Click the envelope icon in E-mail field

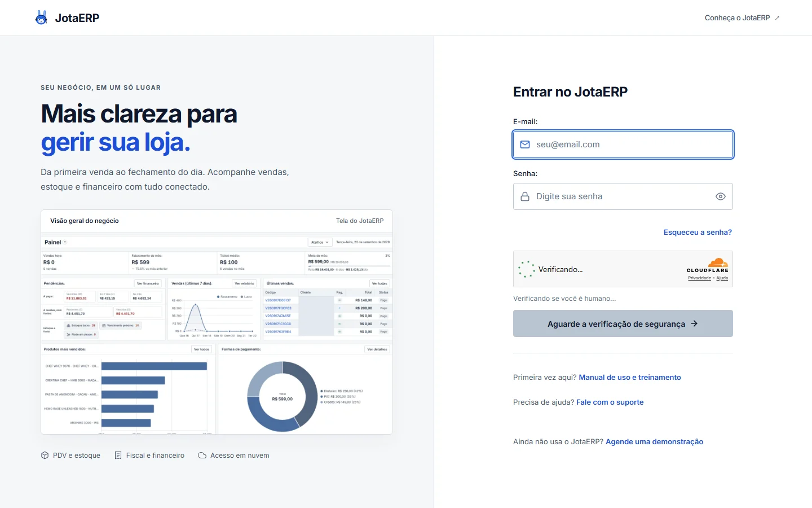point(525,144)
